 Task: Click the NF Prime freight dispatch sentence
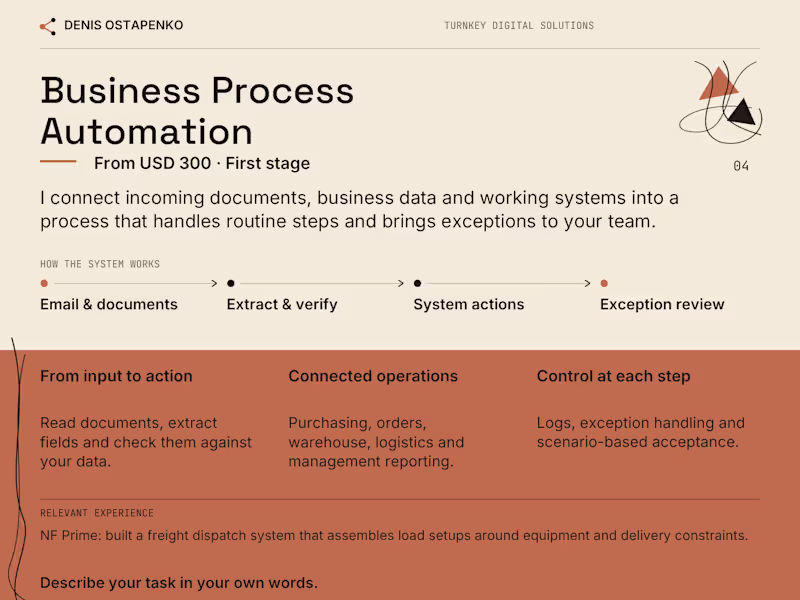(x=394, y=535)
